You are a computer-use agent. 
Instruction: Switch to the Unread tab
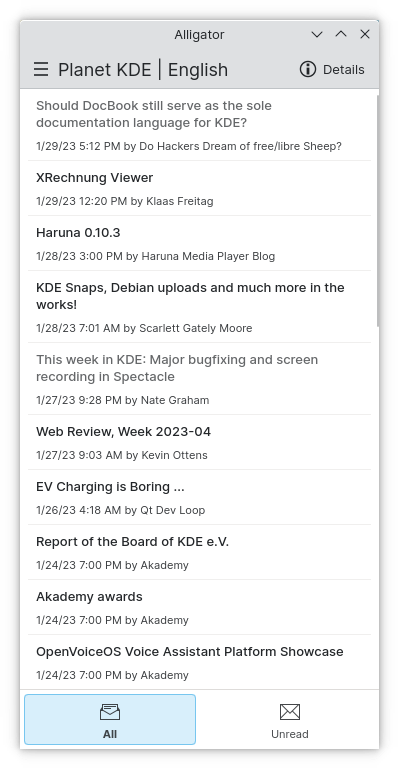coord(290,719)
